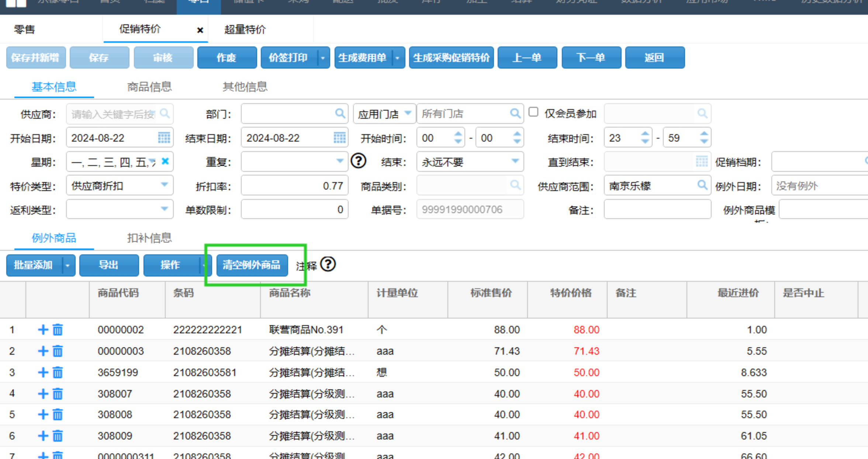Add a row after row 1

coord(43,330)
